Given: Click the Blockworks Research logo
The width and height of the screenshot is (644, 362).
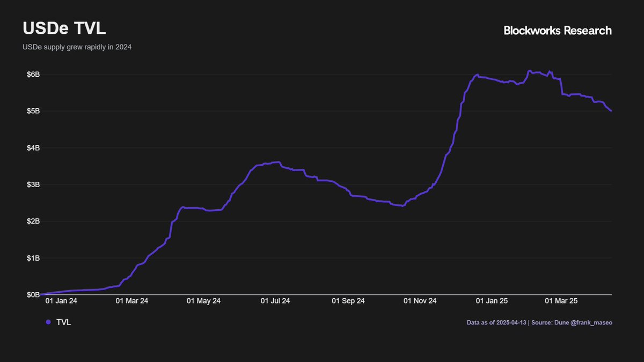Looking at the screenshot, I should pos(557,31).
